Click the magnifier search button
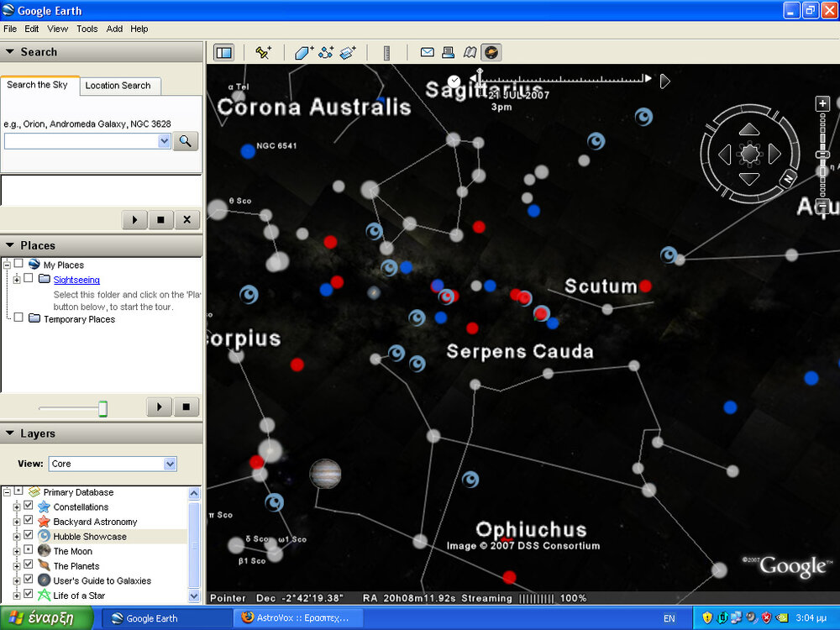 [x=186, y=141]
